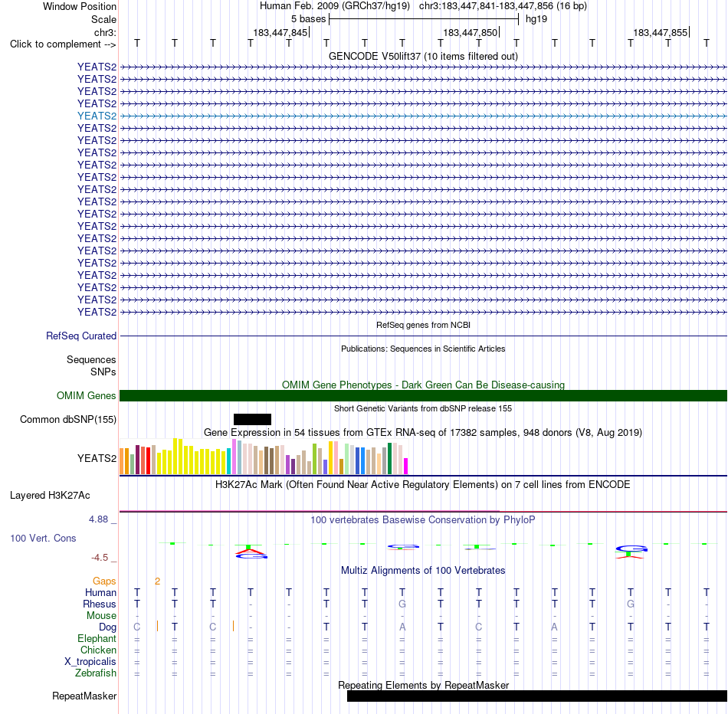The image size is (728, 714).
Task: Click the orange '2' gap count
Action: [157, 581]
